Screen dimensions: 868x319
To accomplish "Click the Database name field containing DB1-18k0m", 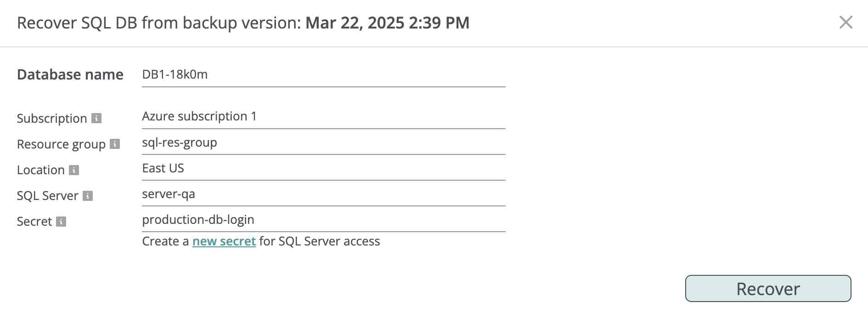I will 323,74.
